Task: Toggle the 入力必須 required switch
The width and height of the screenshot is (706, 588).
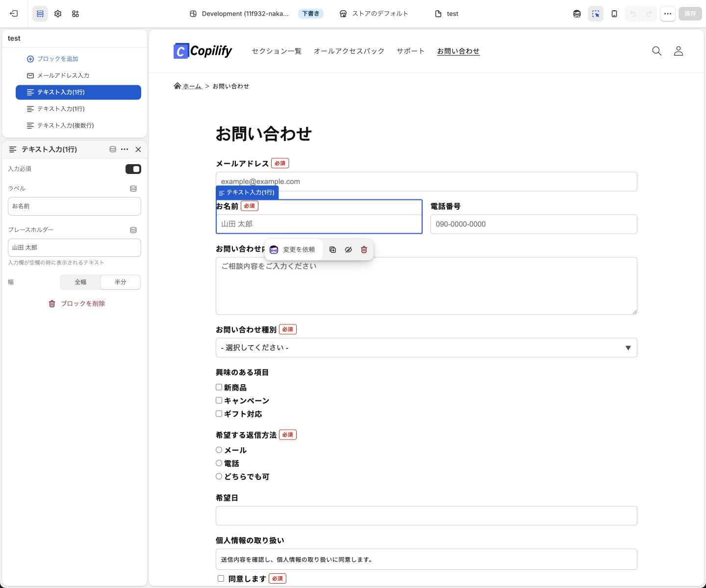Action: click(133, 169)
